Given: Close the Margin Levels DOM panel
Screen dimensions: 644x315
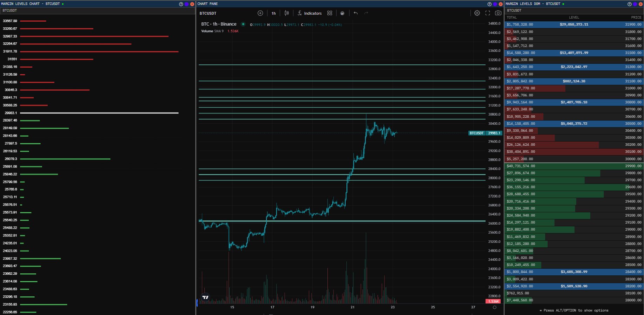Looking at the screenshot, I should pyautogui.click(x=640, y=4).
